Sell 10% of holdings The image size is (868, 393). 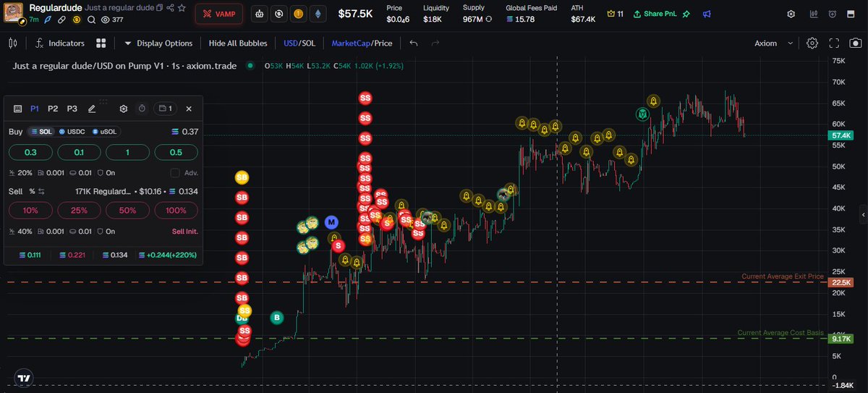tap(30, 211)
